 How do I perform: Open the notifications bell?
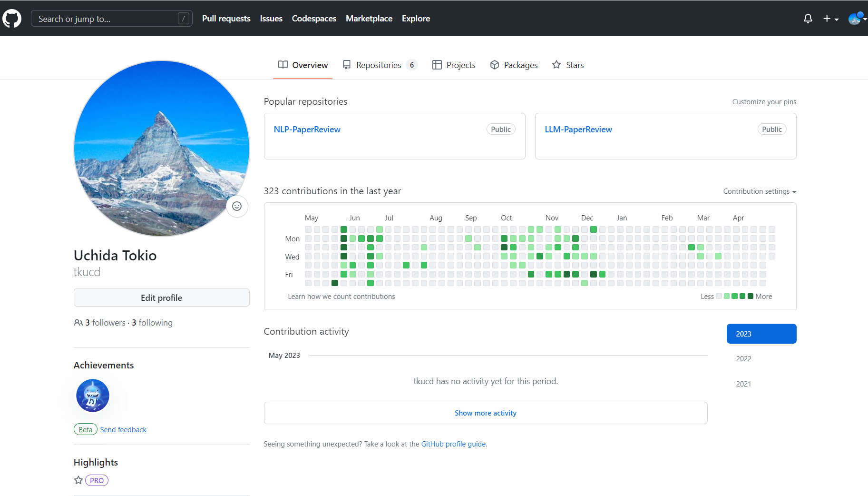click(x=808, y=19)
